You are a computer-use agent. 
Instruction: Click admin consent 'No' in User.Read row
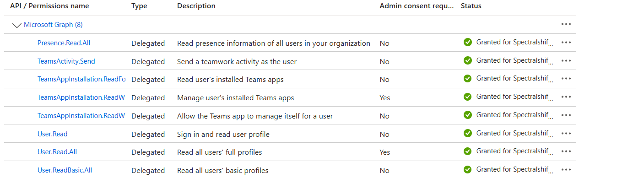pos(384,134)
